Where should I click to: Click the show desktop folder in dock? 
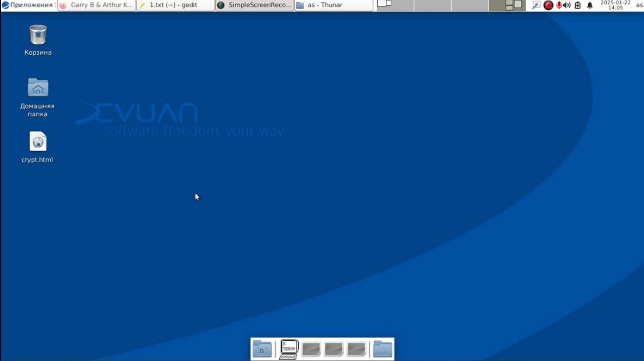[x=262, y=349]
